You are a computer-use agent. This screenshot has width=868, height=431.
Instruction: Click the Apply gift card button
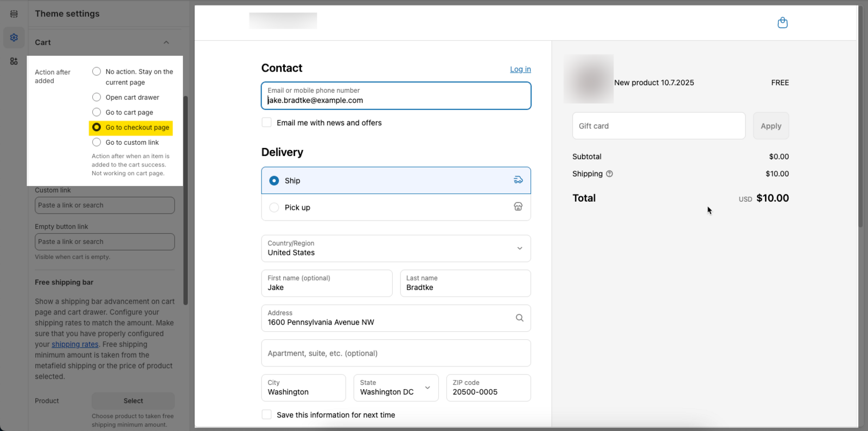(770, 126)
